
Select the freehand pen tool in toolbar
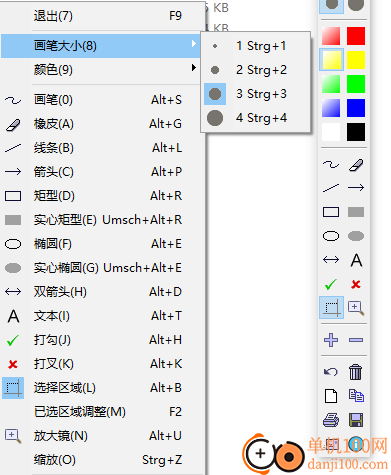[331, 164]
